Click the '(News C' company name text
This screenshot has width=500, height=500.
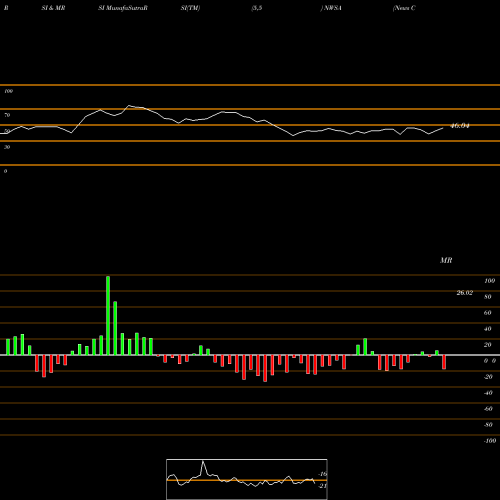[404, 8]
